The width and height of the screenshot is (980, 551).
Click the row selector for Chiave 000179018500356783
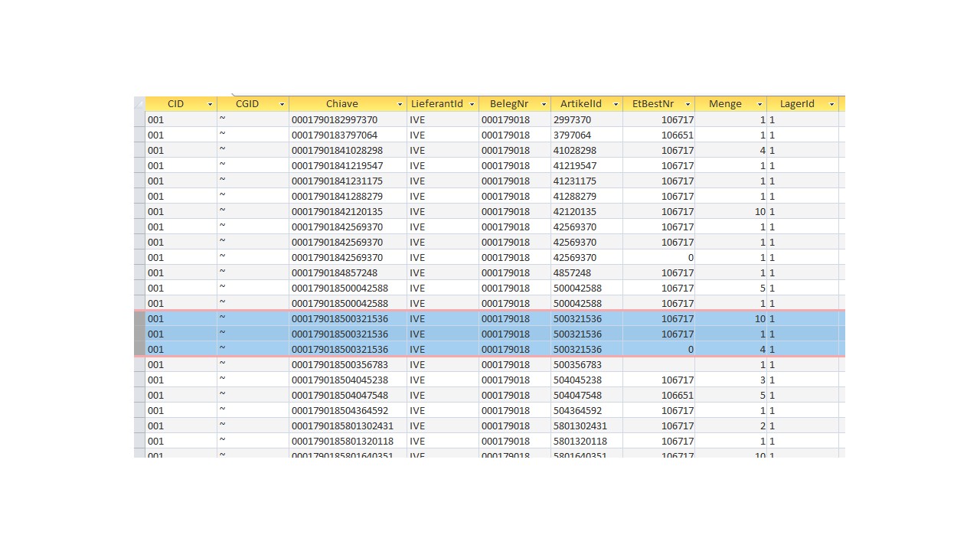[139, 364]
